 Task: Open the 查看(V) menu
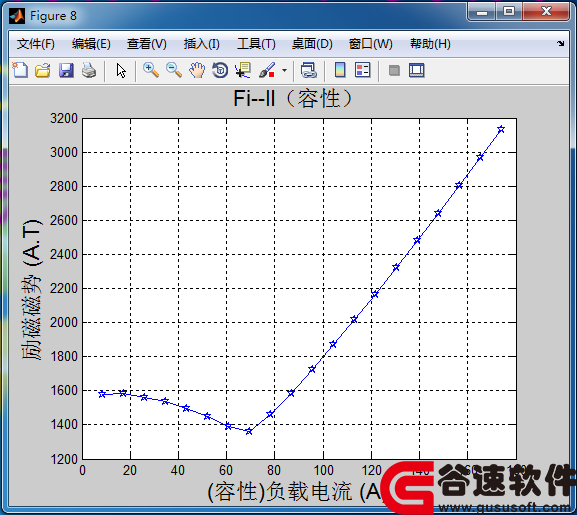pyautogui.click(x=146, y=44)
